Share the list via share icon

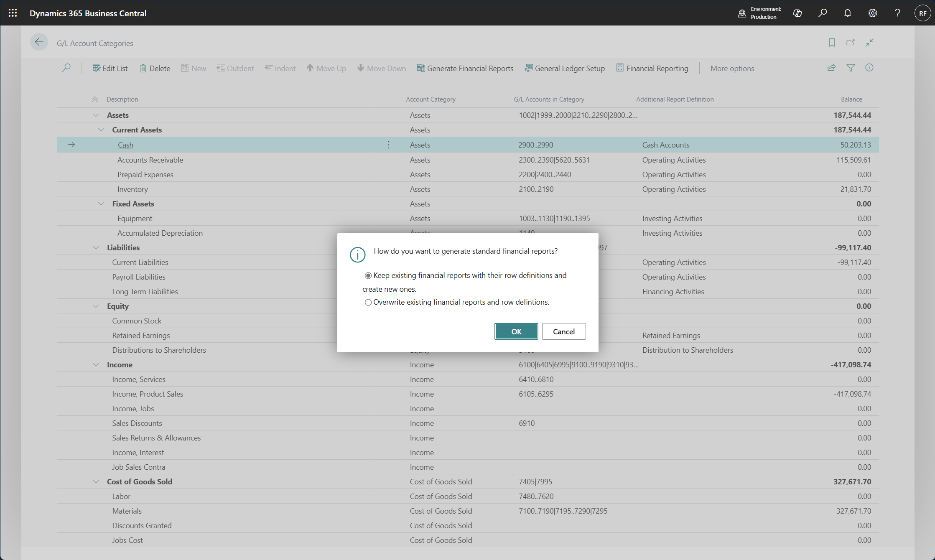(x=831, y=68)
